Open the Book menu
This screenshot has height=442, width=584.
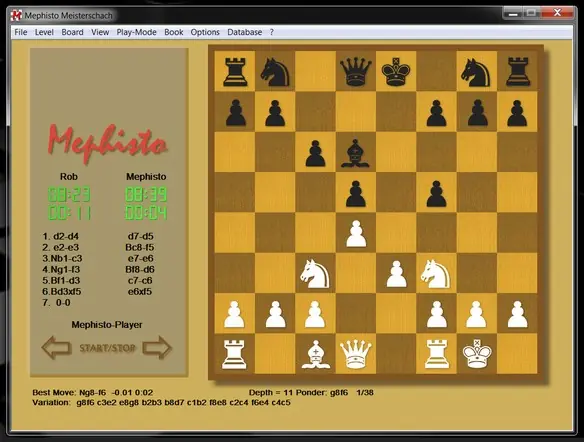174,32
